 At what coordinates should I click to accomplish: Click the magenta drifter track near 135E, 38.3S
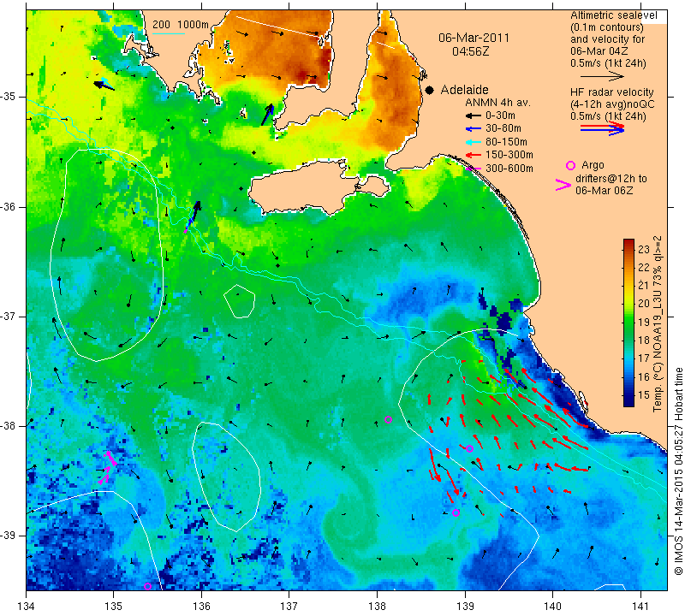pos(107,468)
